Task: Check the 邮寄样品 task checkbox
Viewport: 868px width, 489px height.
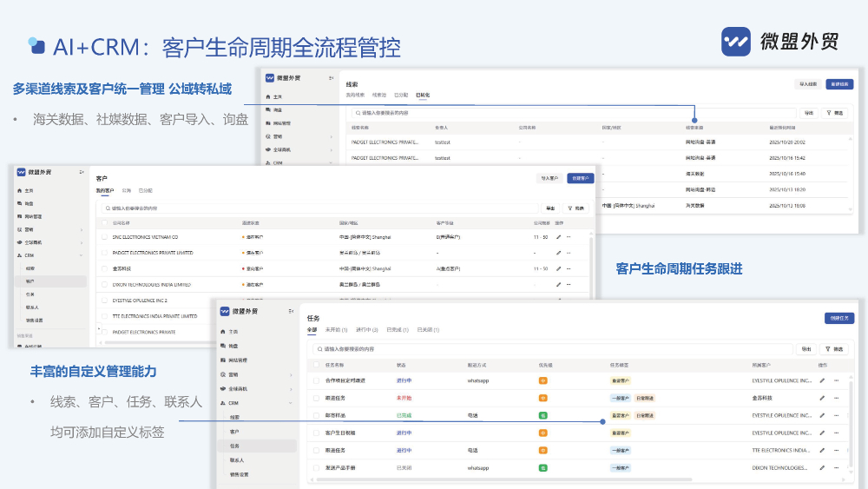Action: pyautogui.click(x=317, y=415)
